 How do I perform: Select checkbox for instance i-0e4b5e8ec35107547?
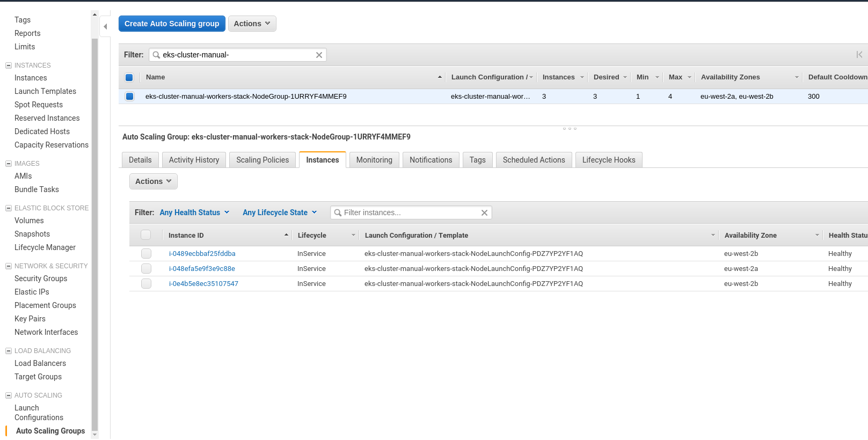pos(146,284)
